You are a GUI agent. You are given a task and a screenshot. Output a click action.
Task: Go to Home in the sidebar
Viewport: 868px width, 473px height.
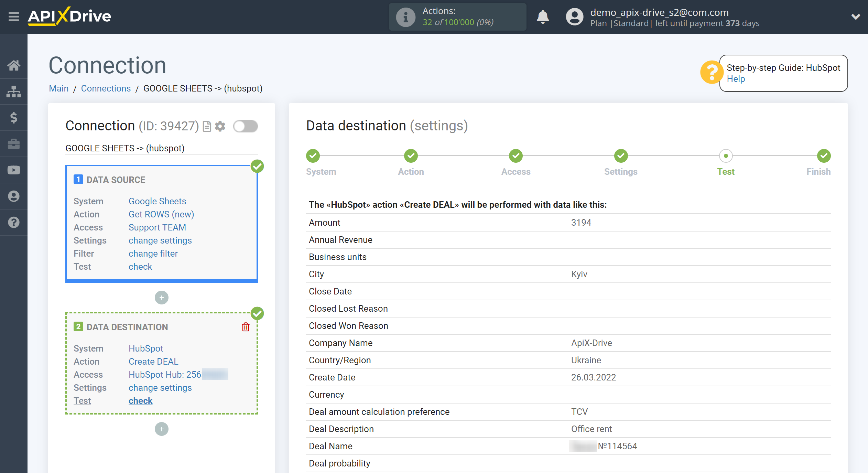(x=14, y=65)
